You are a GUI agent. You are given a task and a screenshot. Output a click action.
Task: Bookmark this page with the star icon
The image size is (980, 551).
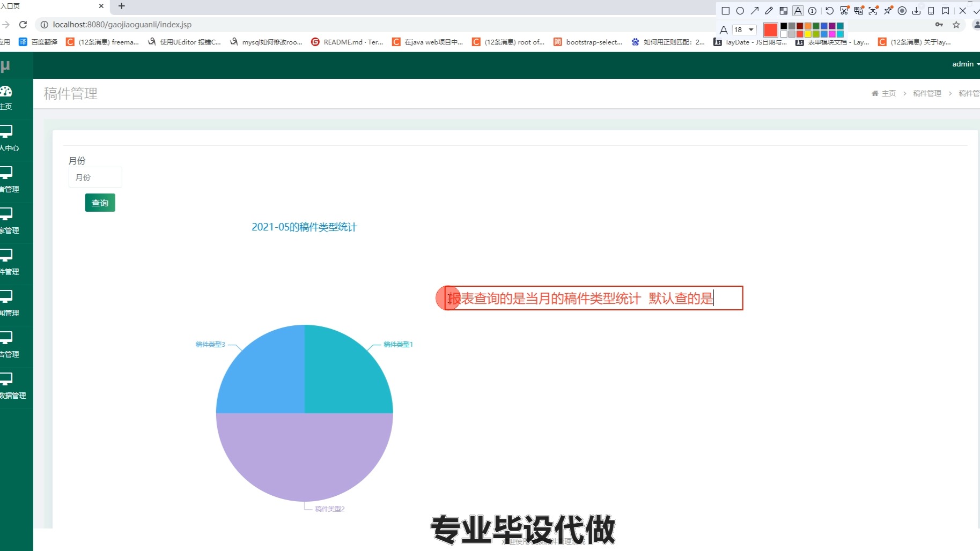pos(956,25)
